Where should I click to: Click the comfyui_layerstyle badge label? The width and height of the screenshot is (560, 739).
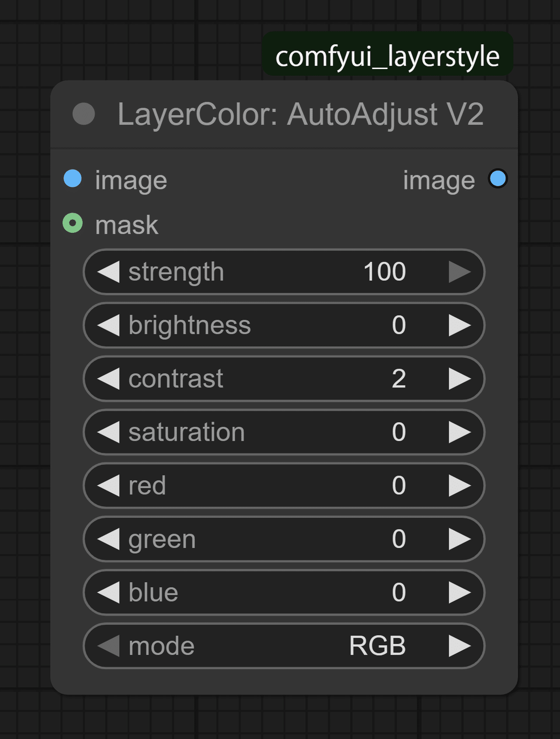click(387, 56)
